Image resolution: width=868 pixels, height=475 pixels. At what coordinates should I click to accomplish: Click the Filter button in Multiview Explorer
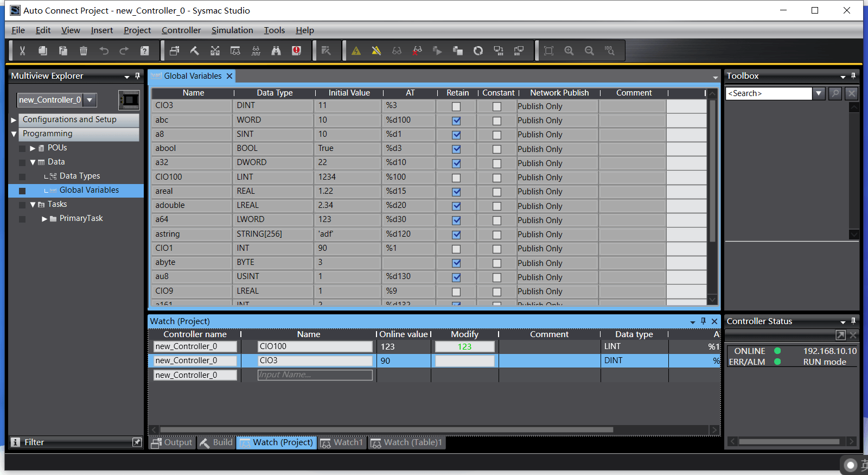pos(34,442)
